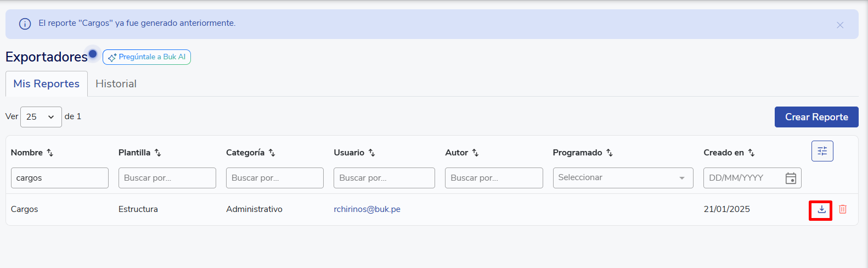868x268 pixels.
Task: Sort table by Categoría column
Action: pos(272,153)
